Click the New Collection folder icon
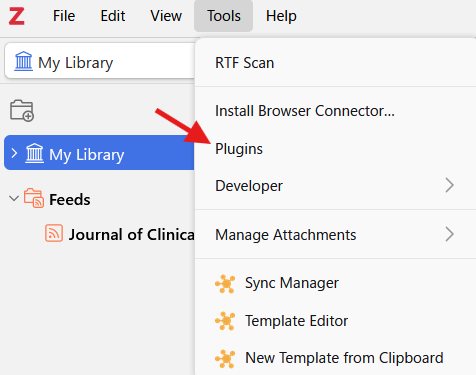The height and width of the screenshot is (375, 476). pos(22,110)
